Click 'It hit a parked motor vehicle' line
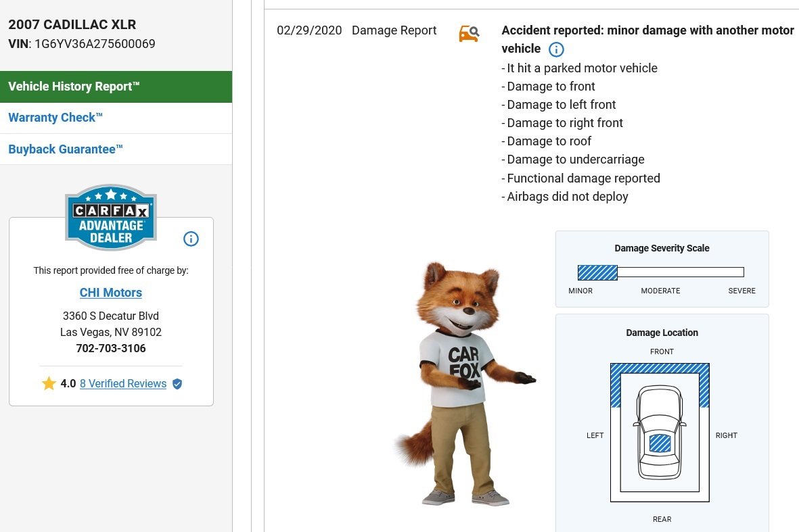The image size is (799, 532). [579, 68]
